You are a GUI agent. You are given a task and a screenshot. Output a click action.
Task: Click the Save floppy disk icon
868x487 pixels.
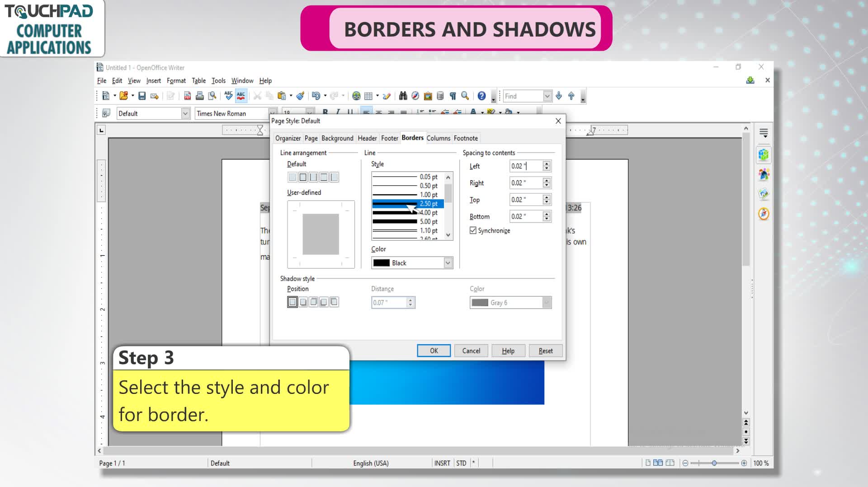[x=142, y=96]
